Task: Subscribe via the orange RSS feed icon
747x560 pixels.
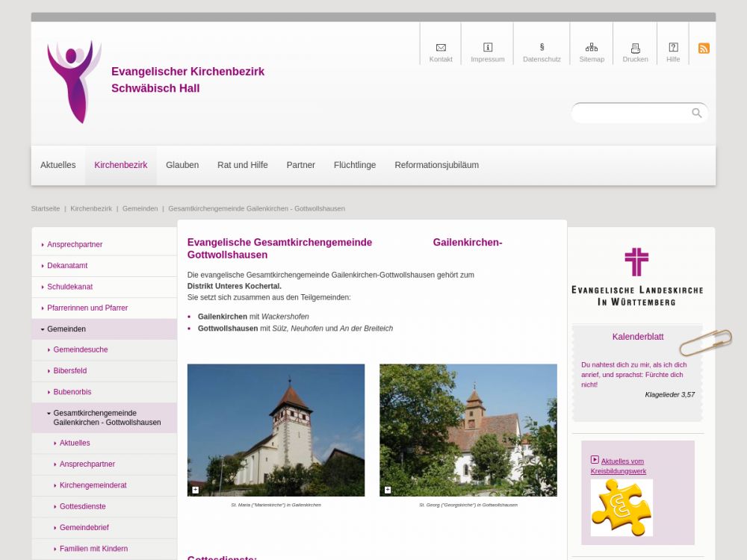Action: (704, 49)
